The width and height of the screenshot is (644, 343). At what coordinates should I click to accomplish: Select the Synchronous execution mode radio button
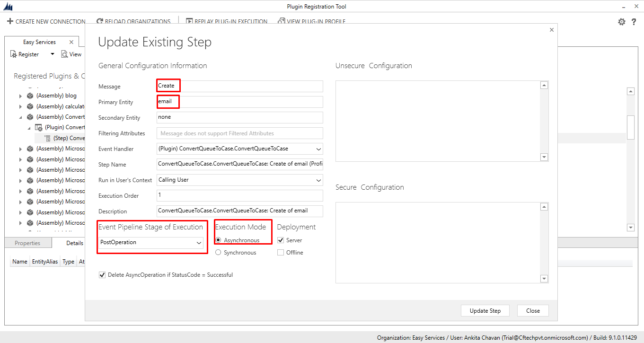218,252
